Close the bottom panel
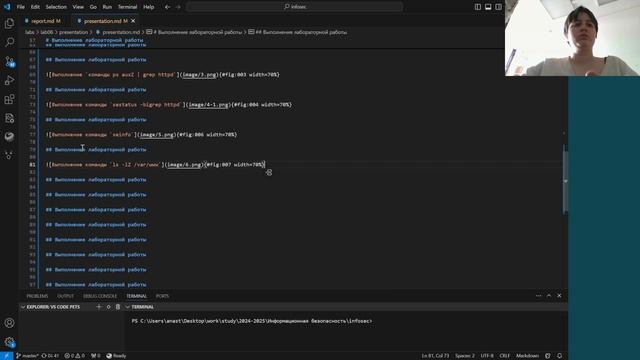The image size is (640, 360). 559,296
